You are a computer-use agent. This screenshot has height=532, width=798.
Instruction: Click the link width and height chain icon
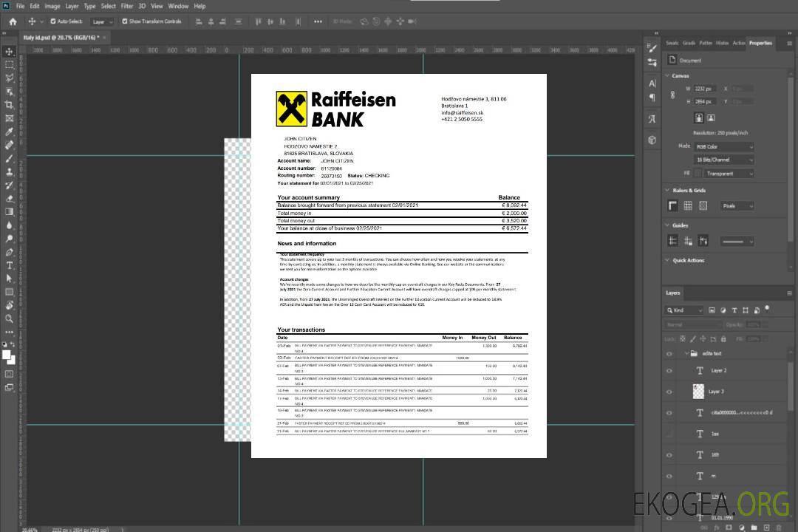(x=672, y=95)
